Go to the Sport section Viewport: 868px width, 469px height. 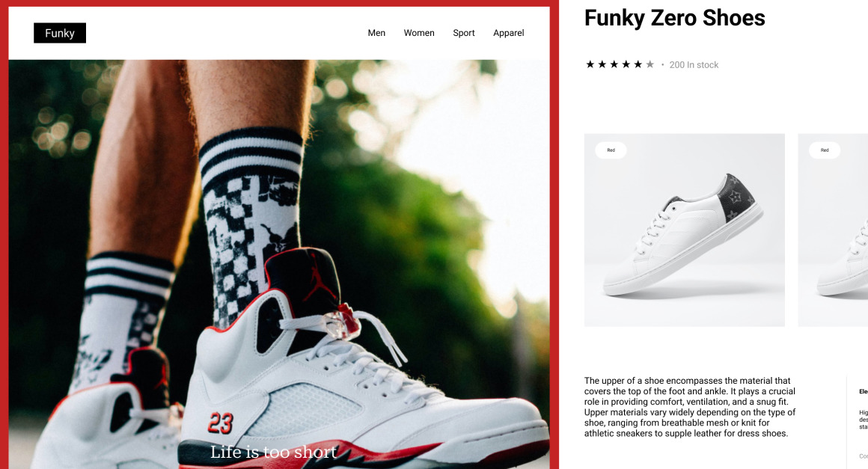click(x=464, y=33)
